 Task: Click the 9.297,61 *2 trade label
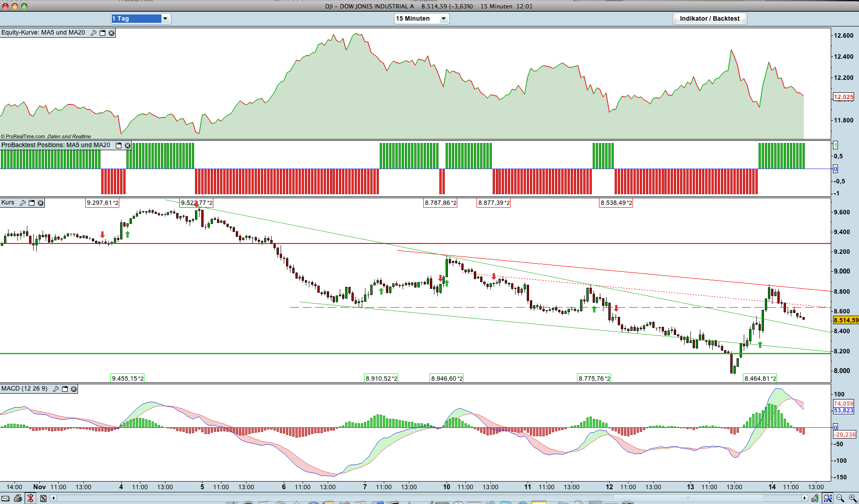(x=103, y=203)
